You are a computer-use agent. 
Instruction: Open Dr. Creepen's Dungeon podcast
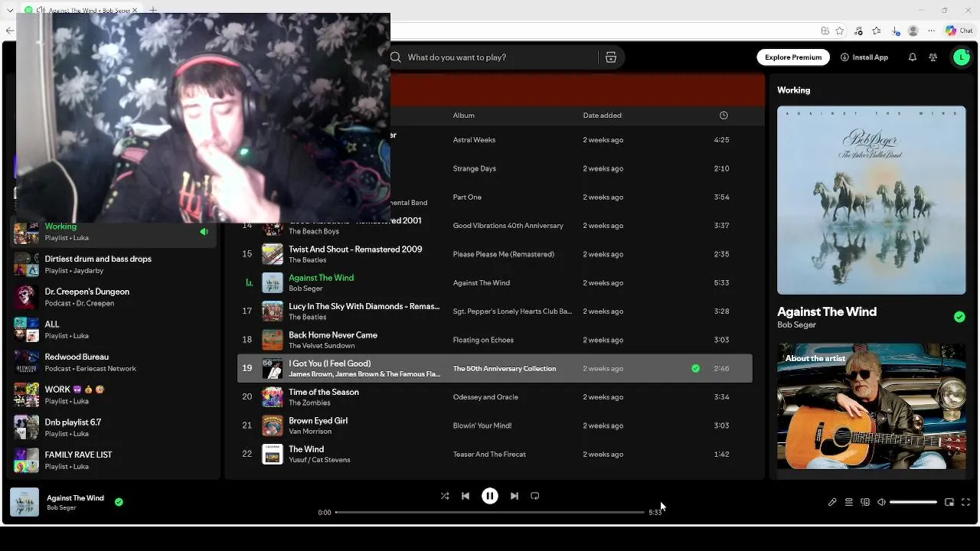click(115, 297)
